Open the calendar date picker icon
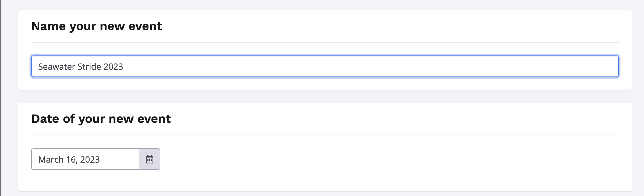 pyautogui.click(x=150, y=159)
